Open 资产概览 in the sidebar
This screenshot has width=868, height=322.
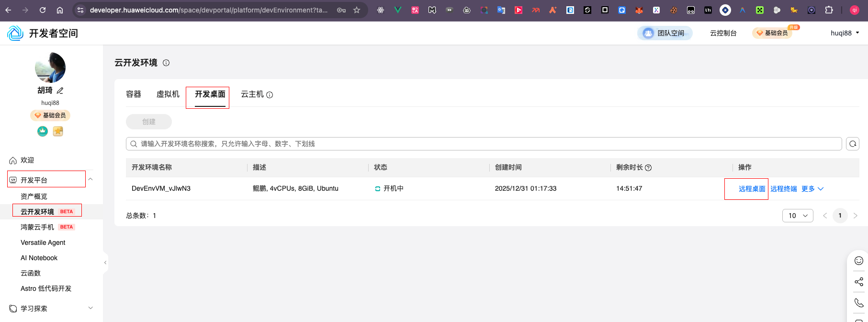[34, 196]
